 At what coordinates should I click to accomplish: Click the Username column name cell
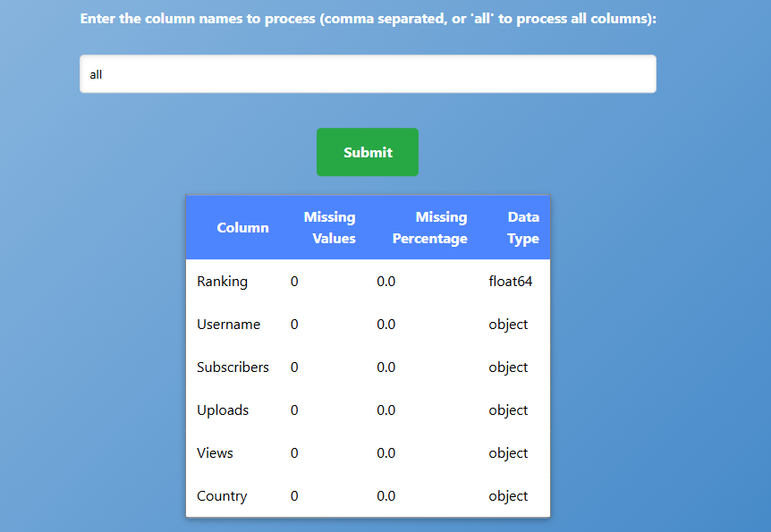(229, 324)
